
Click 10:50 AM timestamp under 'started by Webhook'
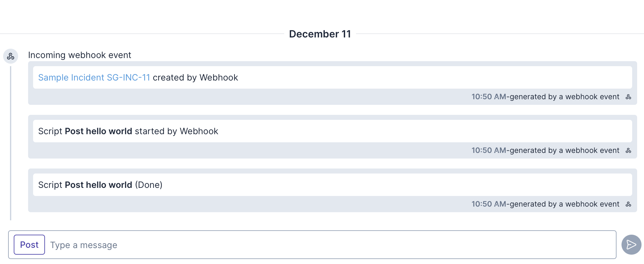488,151
